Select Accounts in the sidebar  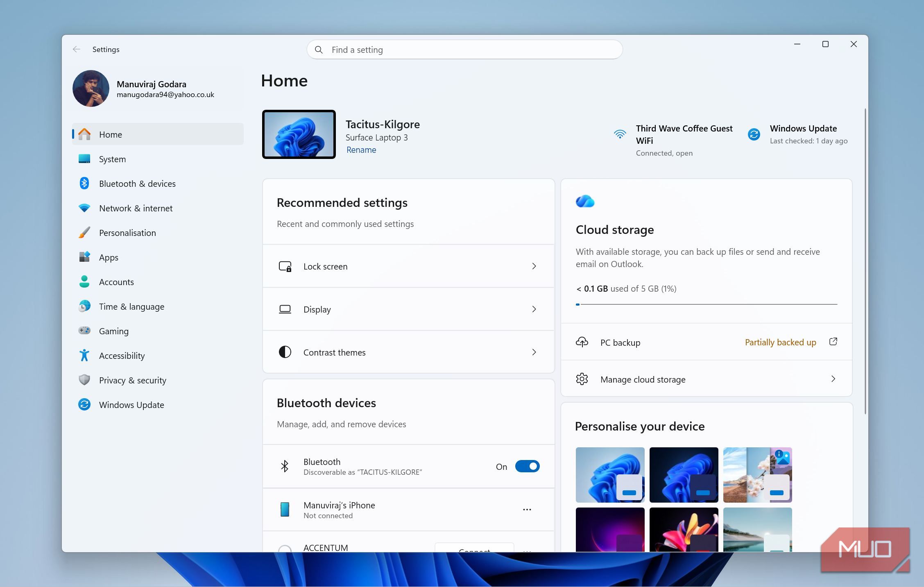coord(158,282)
